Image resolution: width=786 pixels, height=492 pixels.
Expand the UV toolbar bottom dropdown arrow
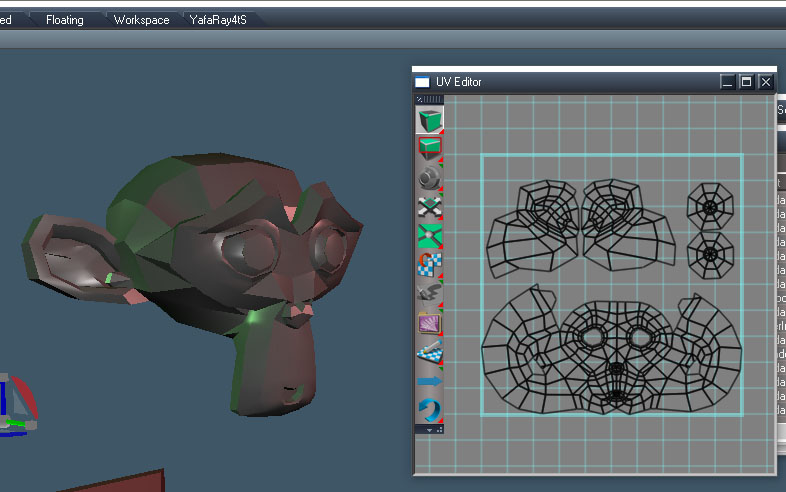(x=429, y=430)
